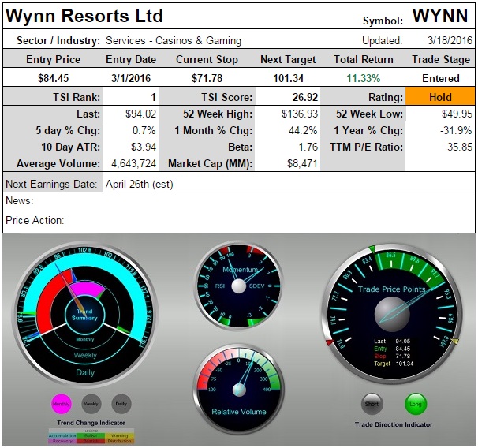
Task: Click the Monthly trend change indicator
Action: pyautogui.click(x=62, y=404)
